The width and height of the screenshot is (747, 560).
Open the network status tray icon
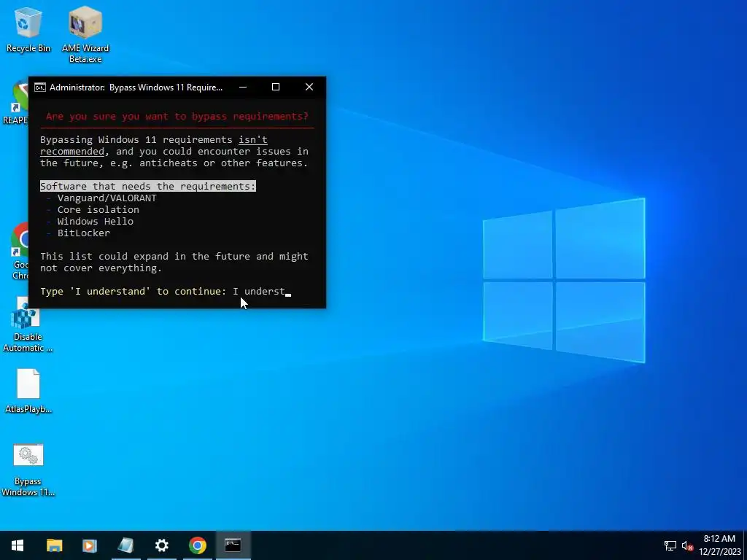click(670, 545)
